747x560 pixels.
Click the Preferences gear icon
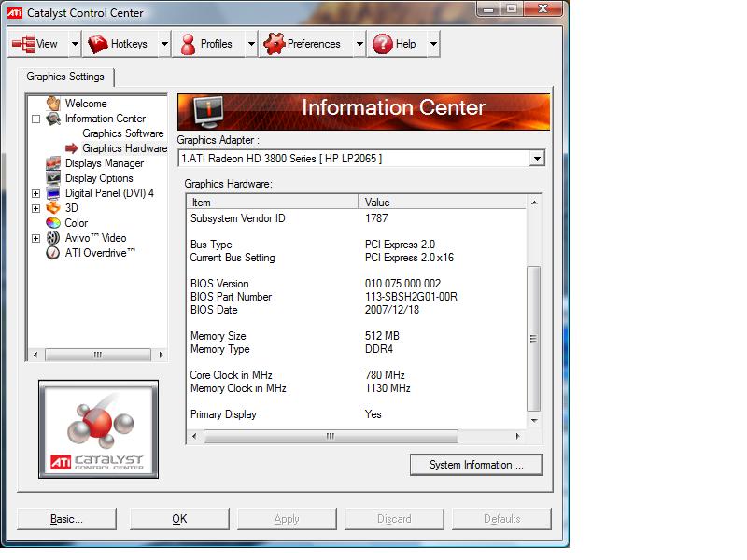point(275,44)
